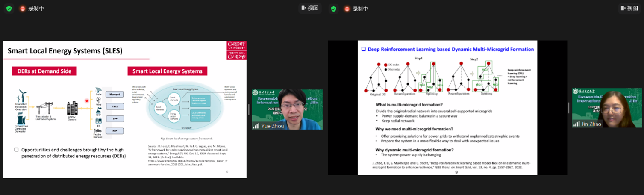Image resolution: width=644 pixels, height=195 pixels.
Task: Open the 视图 view menu in right window
Action: [x=630, y=8]
